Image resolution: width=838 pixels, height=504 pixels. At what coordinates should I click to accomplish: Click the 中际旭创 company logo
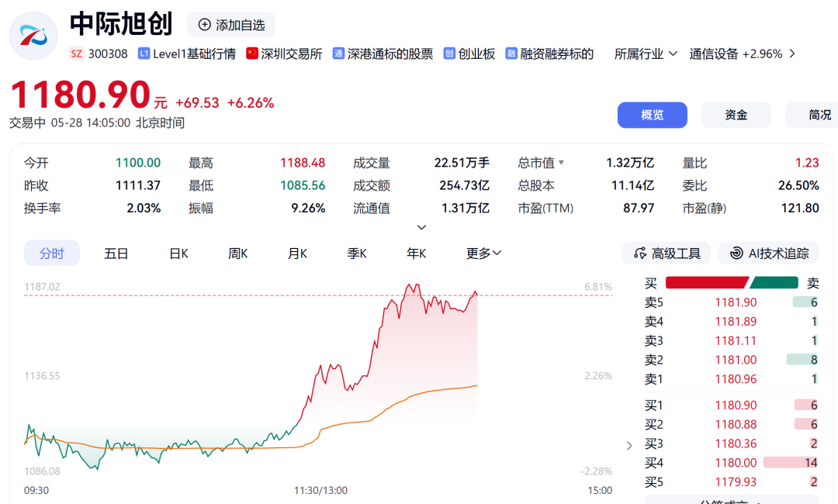[33, 36]
